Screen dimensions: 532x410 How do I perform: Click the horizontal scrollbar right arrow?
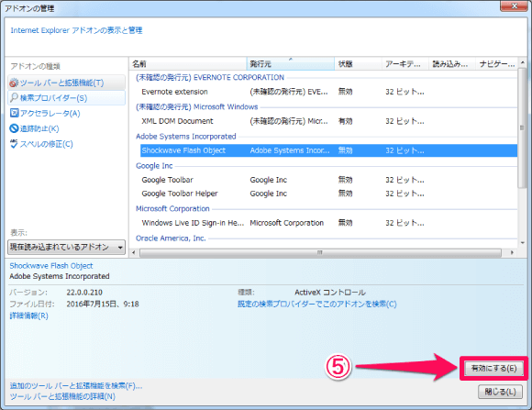512,252
